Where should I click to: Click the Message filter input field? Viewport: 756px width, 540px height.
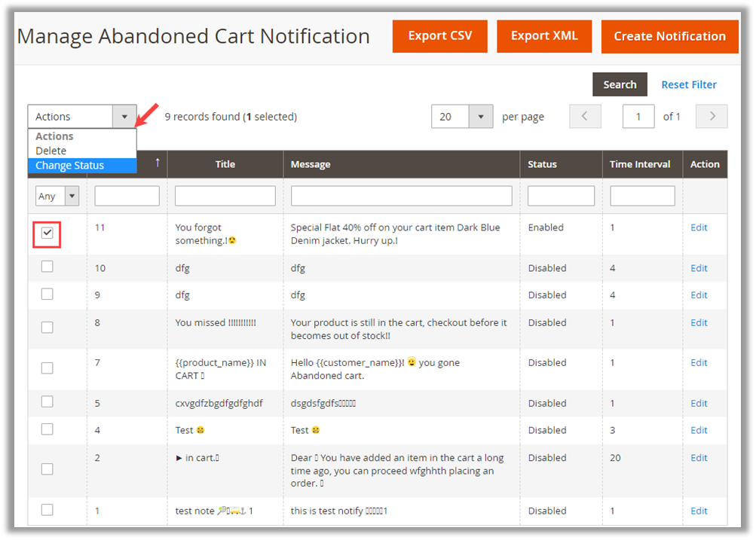(401, 197)
